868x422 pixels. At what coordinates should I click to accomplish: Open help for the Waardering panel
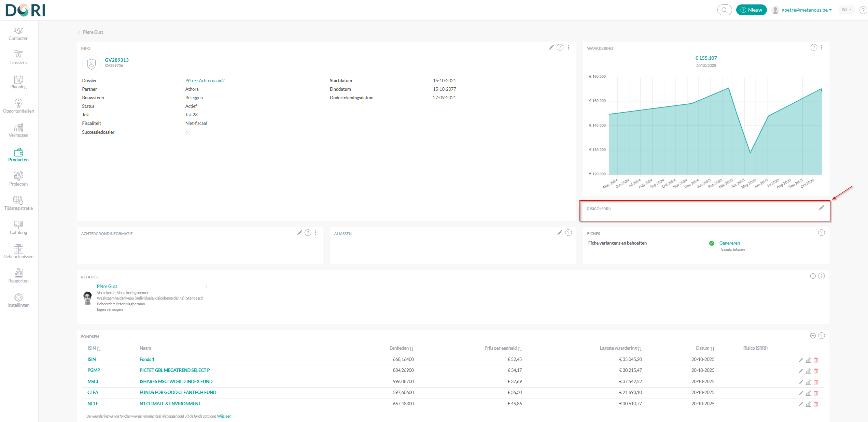(814, 47)
